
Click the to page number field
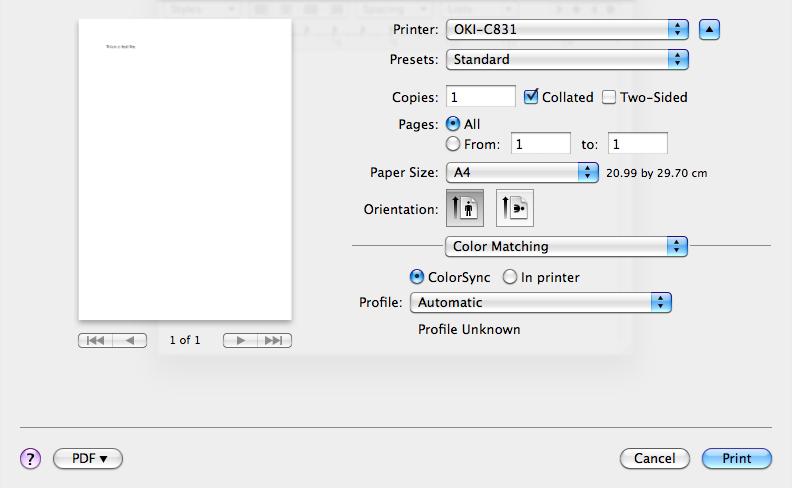tap(637, 143)
